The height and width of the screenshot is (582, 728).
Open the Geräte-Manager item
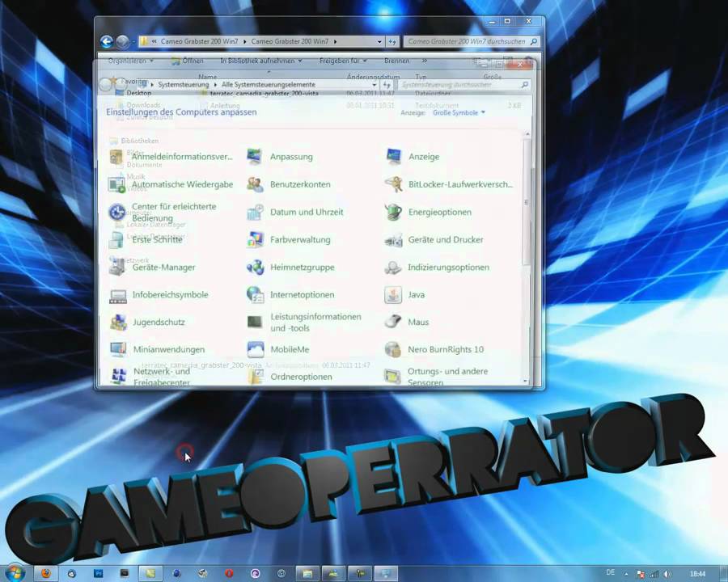[x=152, y=268]
